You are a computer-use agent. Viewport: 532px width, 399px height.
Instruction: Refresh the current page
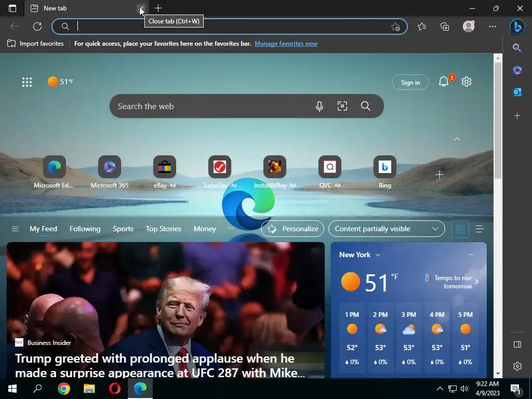[x=37, y=26]
